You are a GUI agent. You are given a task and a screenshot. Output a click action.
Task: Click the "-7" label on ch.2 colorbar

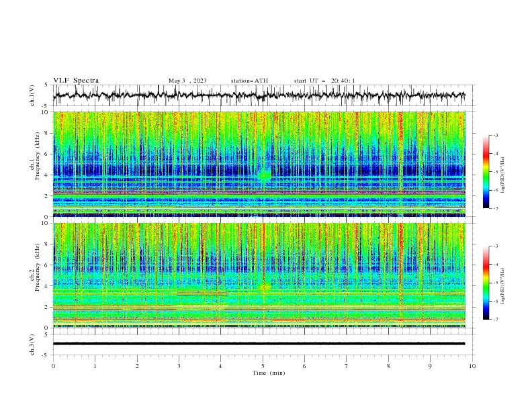pos(495,320)
